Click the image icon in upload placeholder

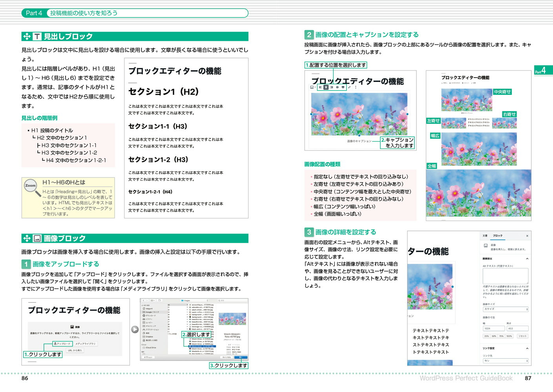coord(72,327)
